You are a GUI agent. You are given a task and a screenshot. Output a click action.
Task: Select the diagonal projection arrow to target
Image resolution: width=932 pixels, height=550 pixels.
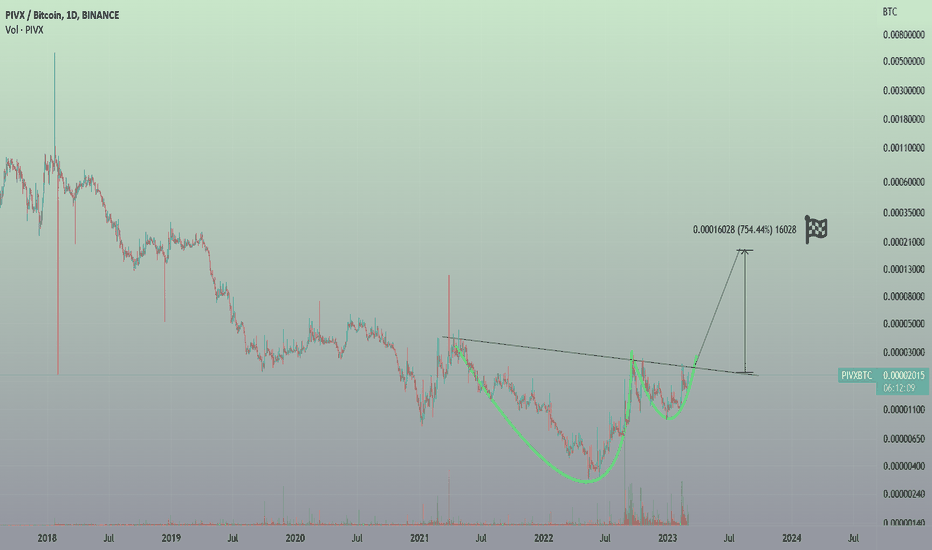tap(719, 306)
